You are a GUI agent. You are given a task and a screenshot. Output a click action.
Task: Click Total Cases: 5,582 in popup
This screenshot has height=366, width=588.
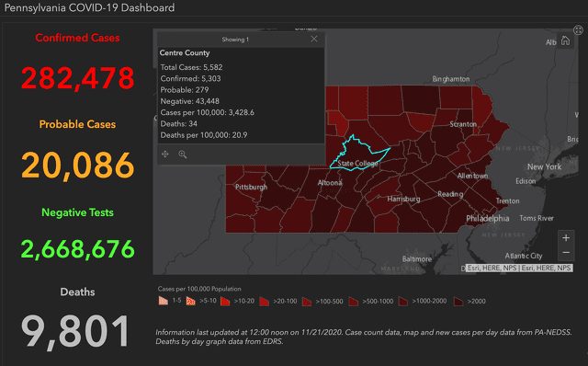(x=191, y=67)
